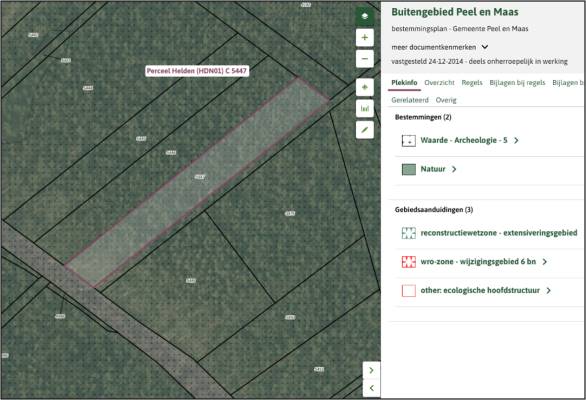Switch to the Regels tab

tap(472, 83)
